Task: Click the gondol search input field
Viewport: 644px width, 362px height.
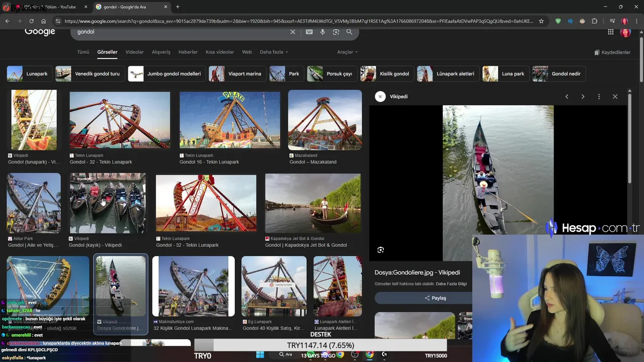Action: [x=181, y=32]
